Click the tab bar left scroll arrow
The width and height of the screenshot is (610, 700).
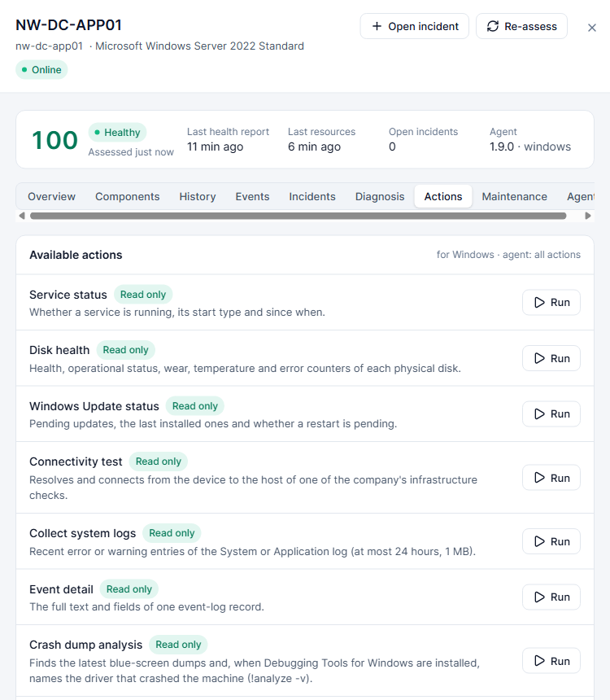click(x=22, y=216)
